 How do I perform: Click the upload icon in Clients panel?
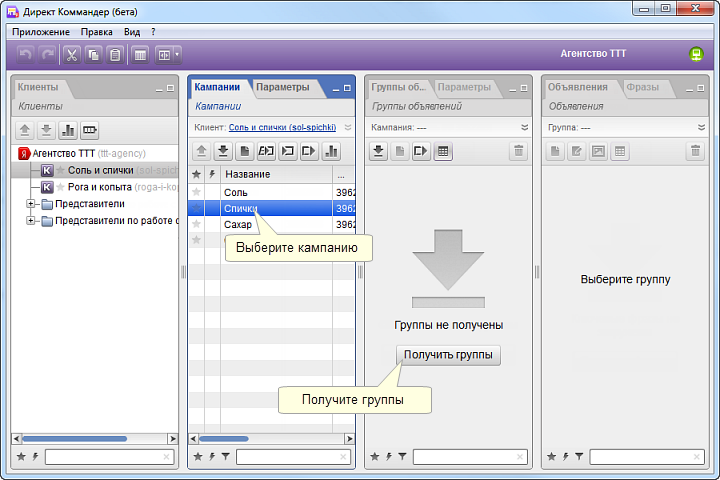tap(25, 130)
